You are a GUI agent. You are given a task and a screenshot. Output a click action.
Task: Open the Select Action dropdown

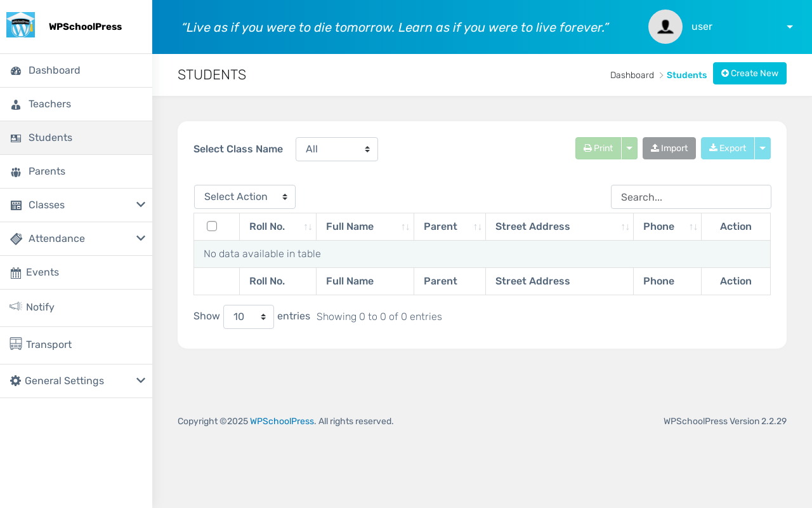[x=245, y=197]
